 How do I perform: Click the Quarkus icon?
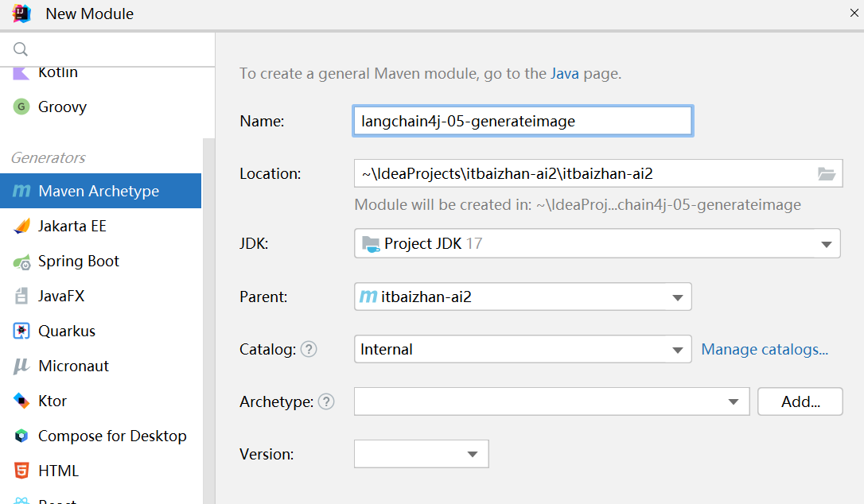point(21,331)
